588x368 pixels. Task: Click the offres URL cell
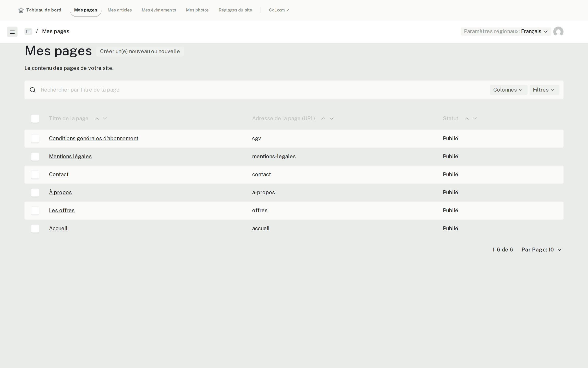[x=260, y=210]
